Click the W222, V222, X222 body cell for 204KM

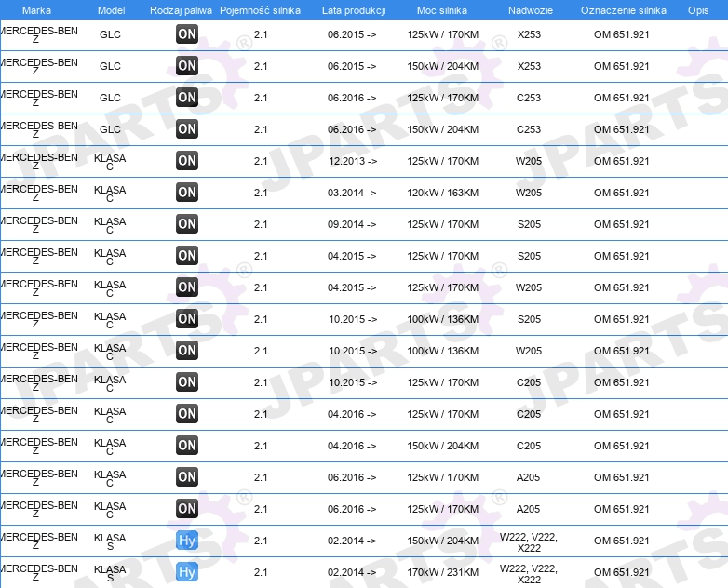coord(529,542)
